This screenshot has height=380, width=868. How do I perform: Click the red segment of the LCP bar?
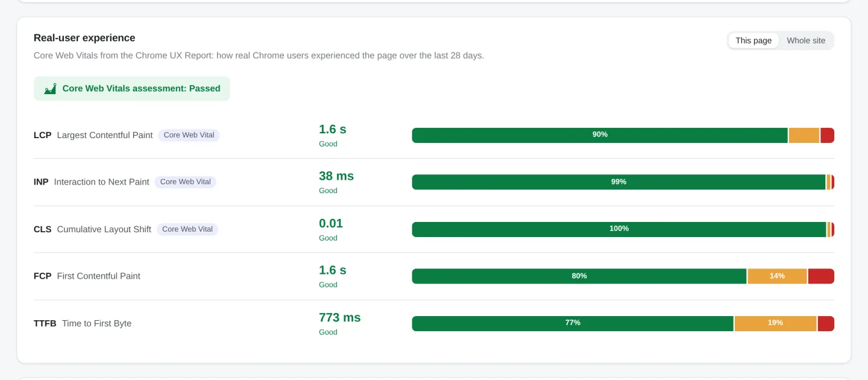[827, 135]
